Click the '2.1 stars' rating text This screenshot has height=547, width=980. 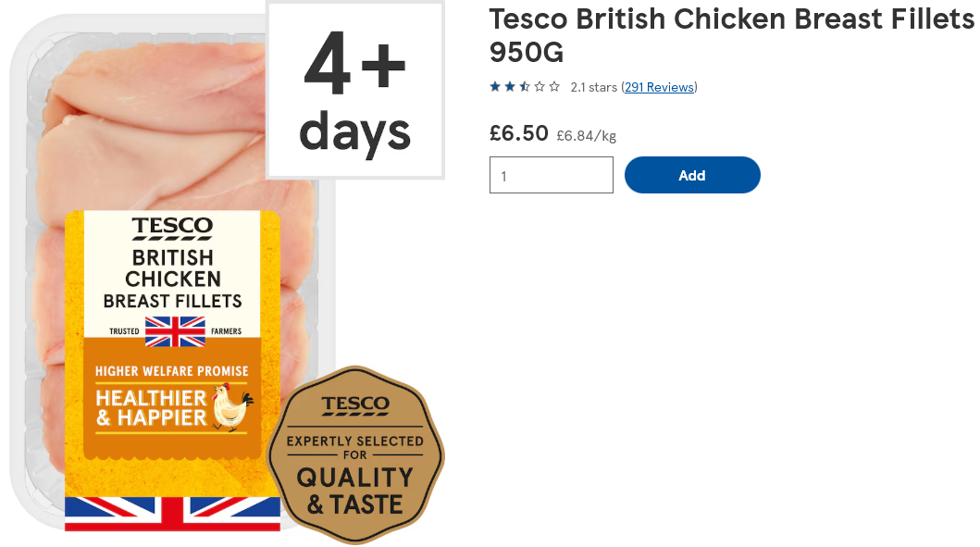[593, 87]
